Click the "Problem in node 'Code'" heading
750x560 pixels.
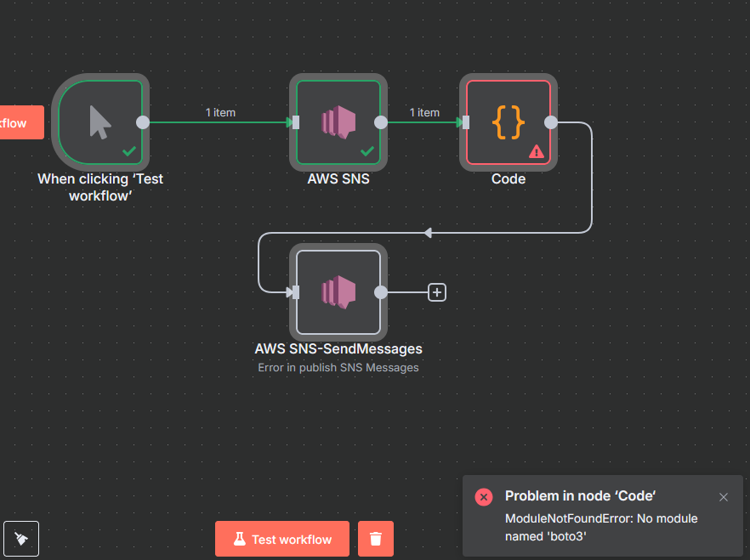point(580,496)
